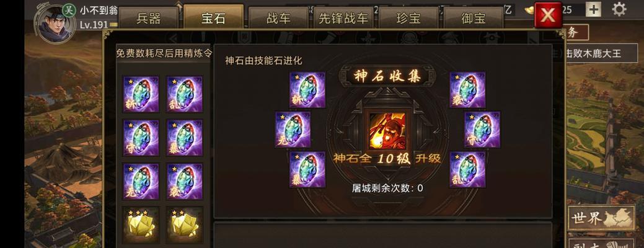Open the 先锋战车 tab
This screenshot has width=644, height=248.
pyautogui.click(x=343, y=18)
